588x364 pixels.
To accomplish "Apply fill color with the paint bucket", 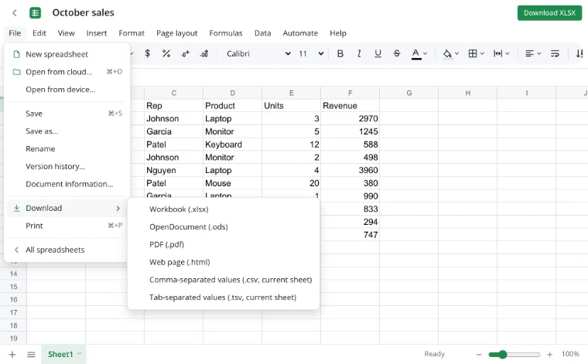I will click(447, 53).
